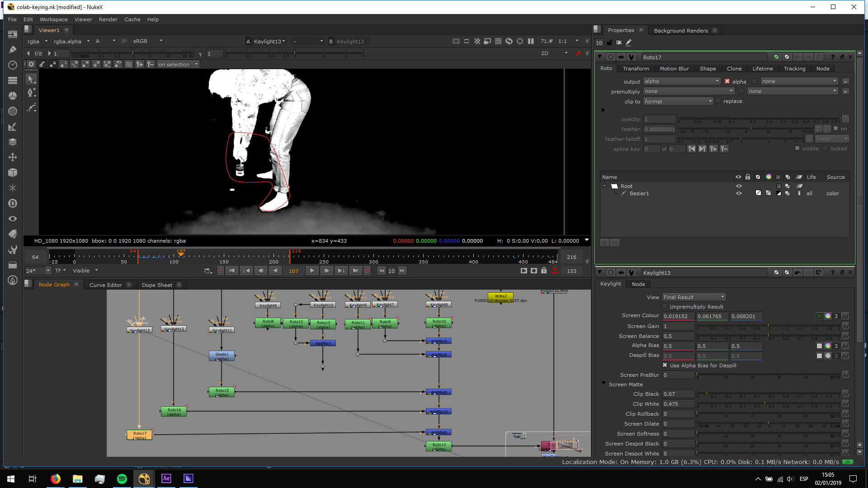Image resolution: width=868 pixels, height=488 pixels.
Task: Collapse the Screen Matte section
Action: point(604,384)
